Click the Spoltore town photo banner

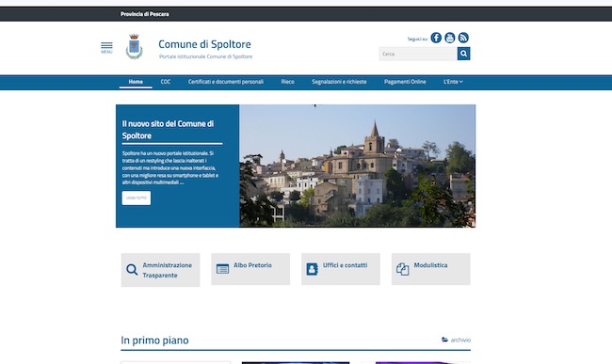click(357, 166)
